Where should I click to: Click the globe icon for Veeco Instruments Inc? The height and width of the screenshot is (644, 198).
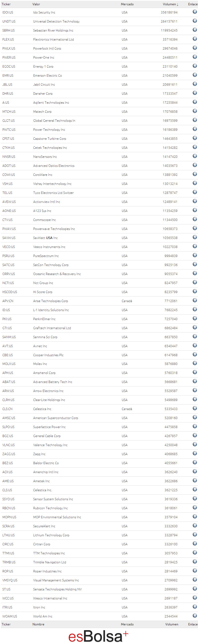click(195, 246)
